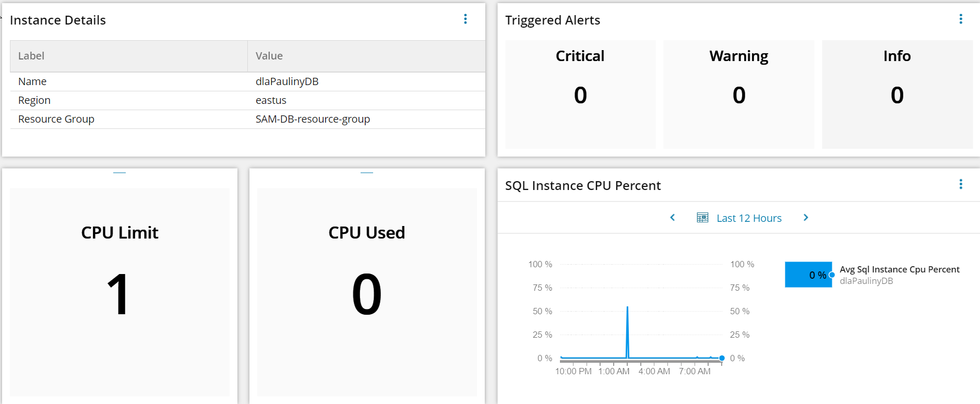The image size is (980, 404).
Task: Select the Warning alerts tile
Action: click(x=738, y=94)
